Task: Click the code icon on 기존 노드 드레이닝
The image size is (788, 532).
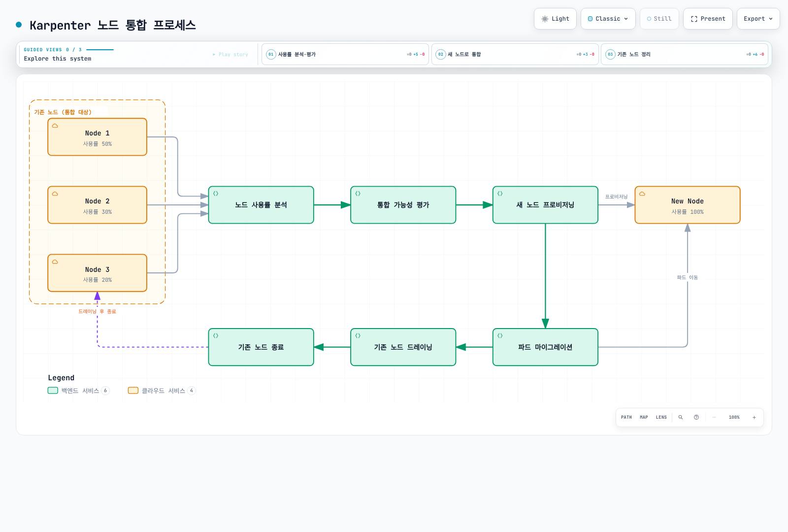Action: (358, 335)
